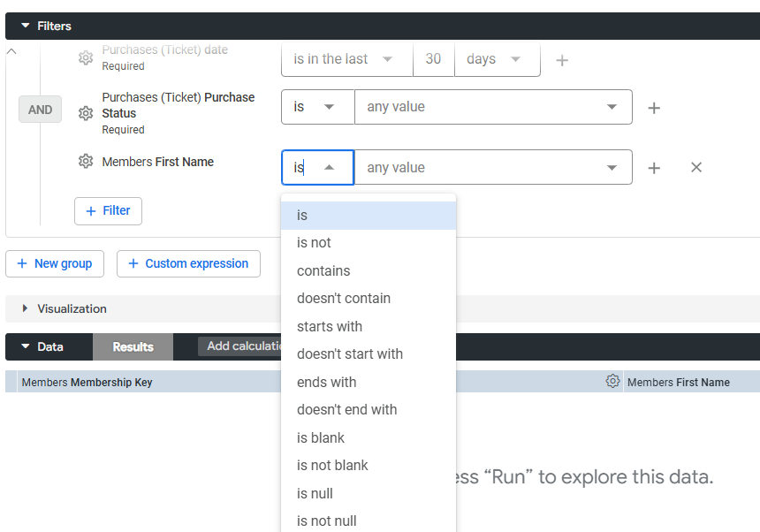This screenshot has height=532, width=760.
Task: Pick 'starts with' from the operator list
Action: point(369,327)
